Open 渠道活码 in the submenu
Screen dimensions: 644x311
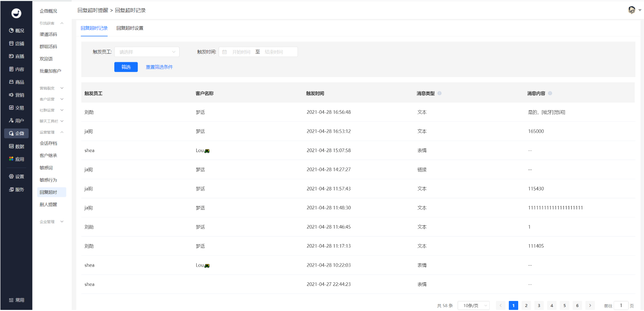(48, 34)
